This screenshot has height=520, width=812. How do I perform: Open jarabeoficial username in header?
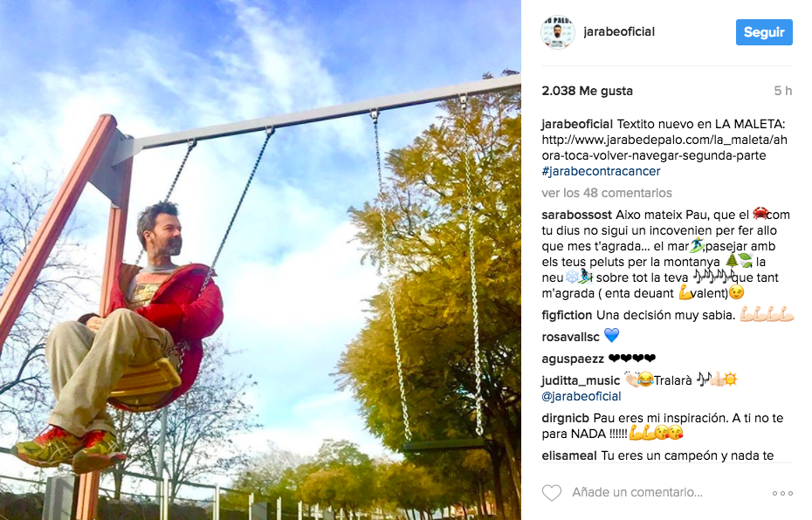(619, 31)
